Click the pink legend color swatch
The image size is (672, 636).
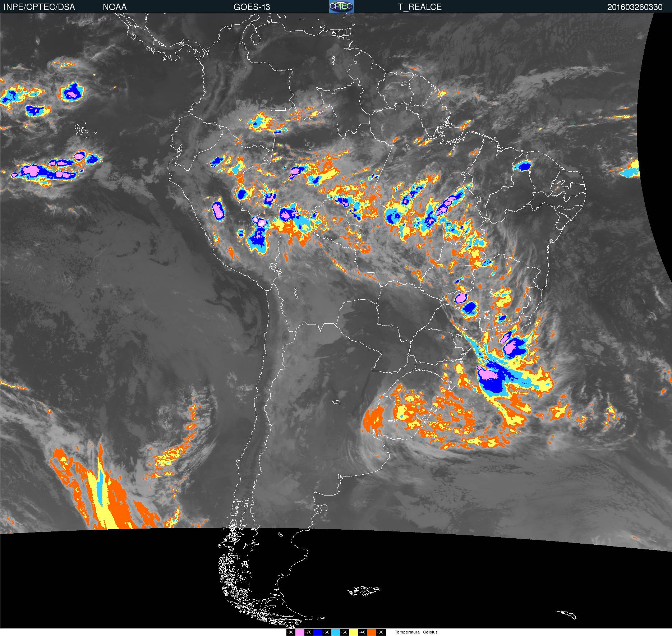[300, 632]
